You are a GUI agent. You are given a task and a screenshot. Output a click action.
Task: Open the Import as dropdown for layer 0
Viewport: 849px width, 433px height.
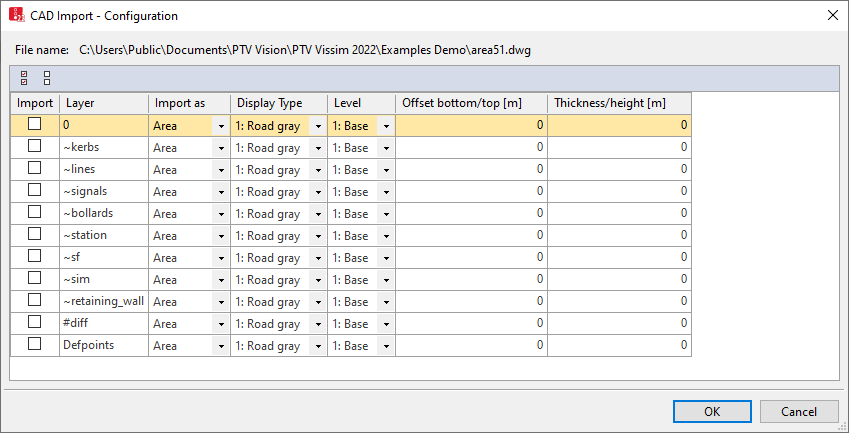220,126
